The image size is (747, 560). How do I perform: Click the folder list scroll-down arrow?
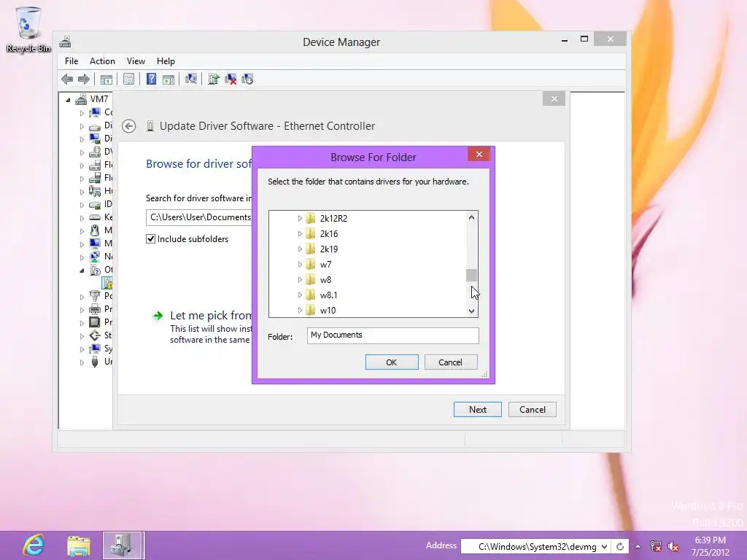click(x=471, y=311)
